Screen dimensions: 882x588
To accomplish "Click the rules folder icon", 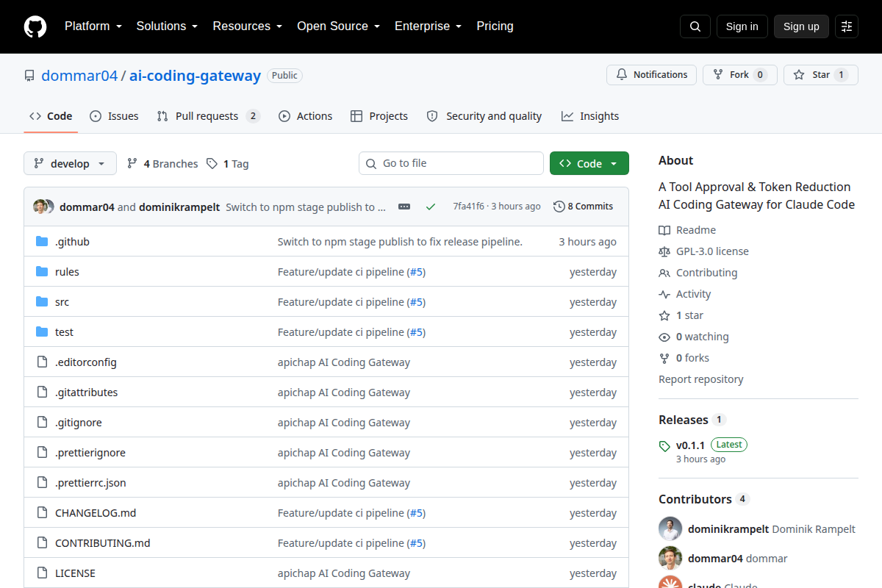I will tap(42, 272).
